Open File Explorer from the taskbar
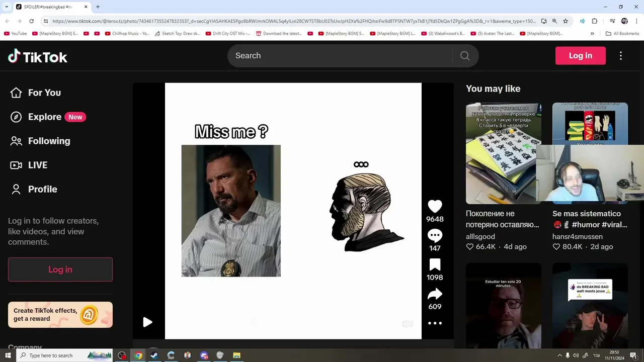644x362 pixels. pos(236,355)
